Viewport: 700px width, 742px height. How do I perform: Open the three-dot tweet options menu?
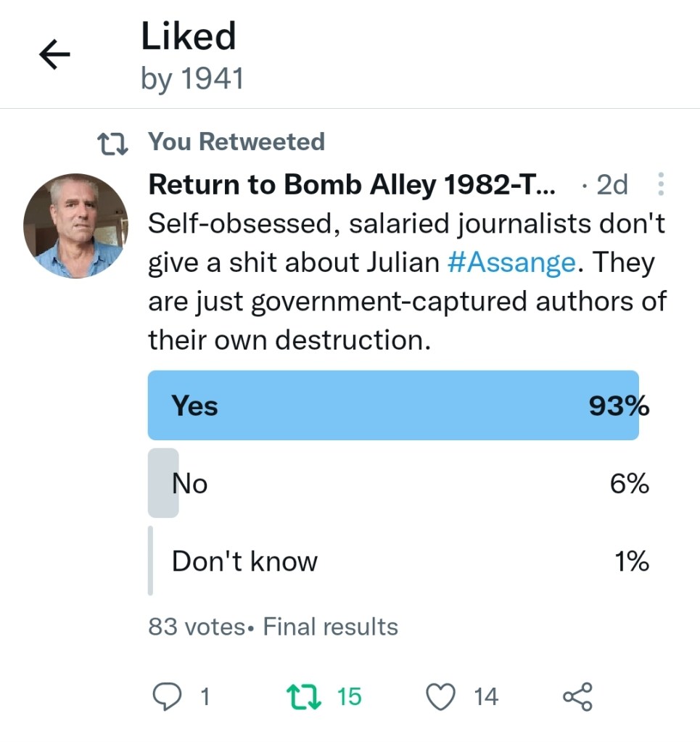(x=660, y=185)
